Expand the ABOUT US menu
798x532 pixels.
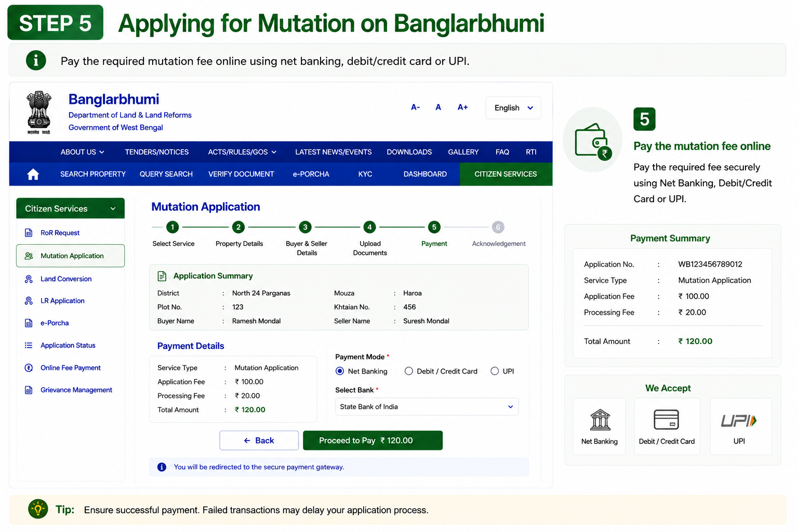pyautogui.click(x=83, y=152)
